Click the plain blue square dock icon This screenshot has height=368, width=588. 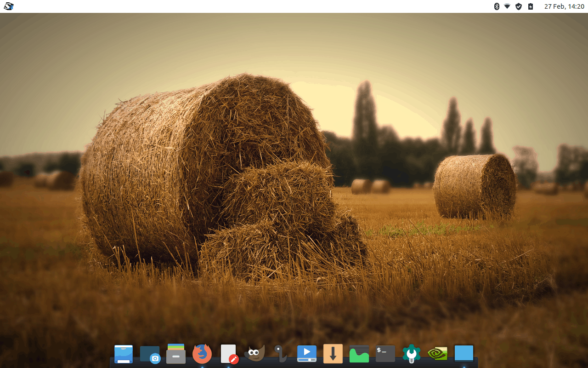point(464,354)
